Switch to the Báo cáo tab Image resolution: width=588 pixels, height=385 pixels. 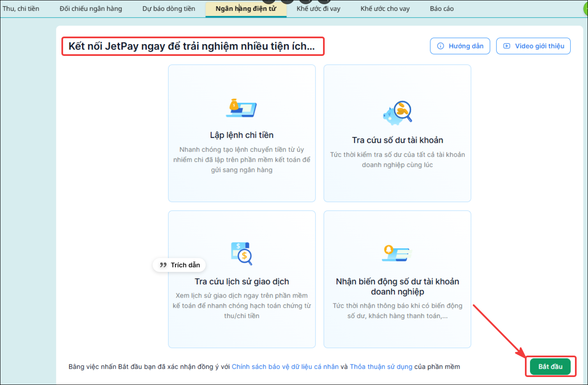pos(442,8)
